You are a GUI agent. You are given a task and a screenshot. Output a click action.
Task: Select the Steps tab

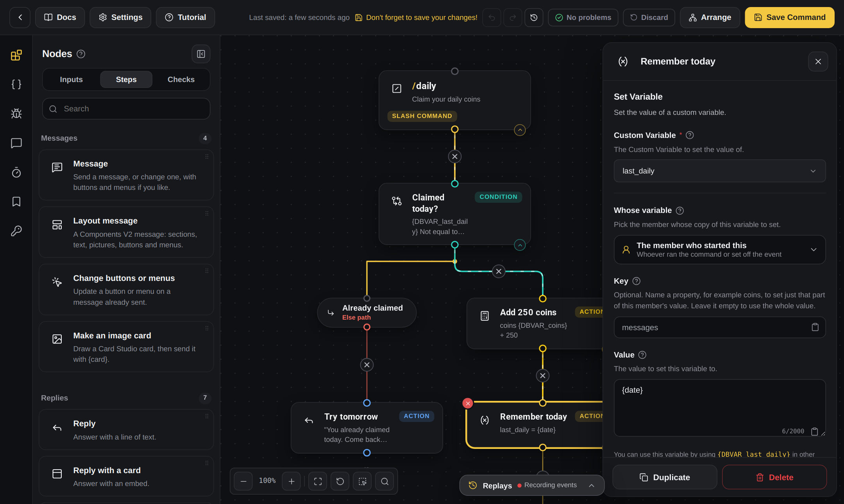pyautogui.click(x=126, y=80)
